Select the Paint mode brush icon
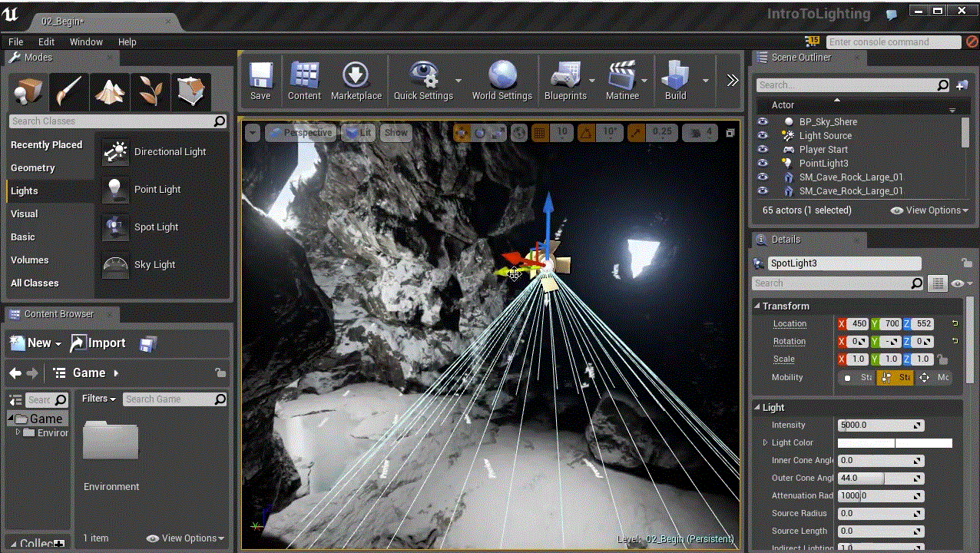The height and width of the screenshot is (553, 980). pos(69,92)
